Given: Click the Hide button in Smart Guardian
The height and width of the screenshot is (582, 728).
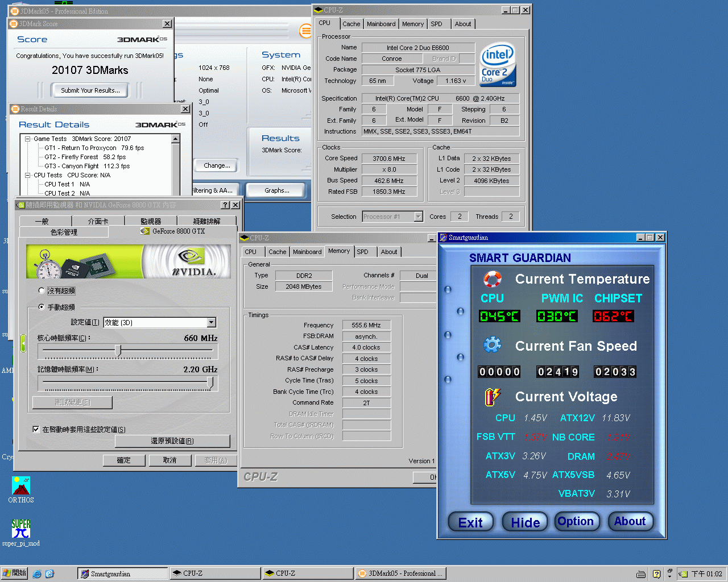Looking at the screenshot, I should coord(525,522).
